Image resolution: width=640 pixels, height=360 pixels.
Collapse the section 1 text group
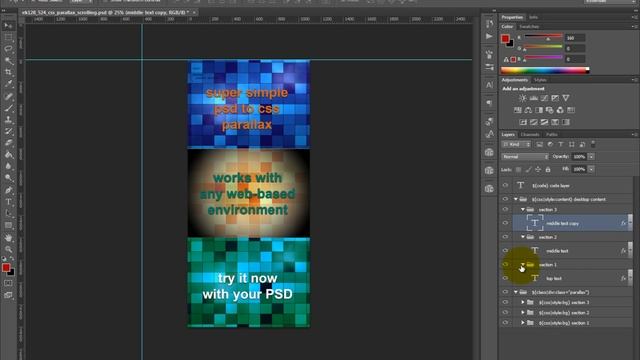coord(523,264)
